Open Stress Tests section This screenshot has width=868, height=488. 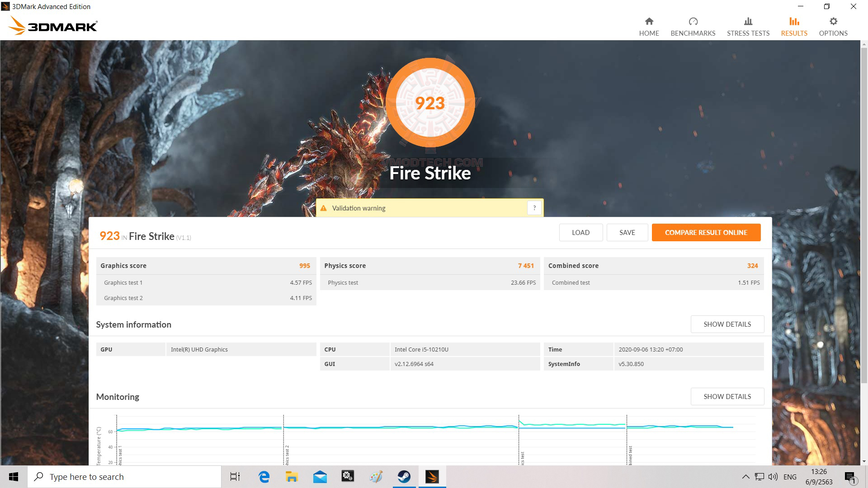748,27
